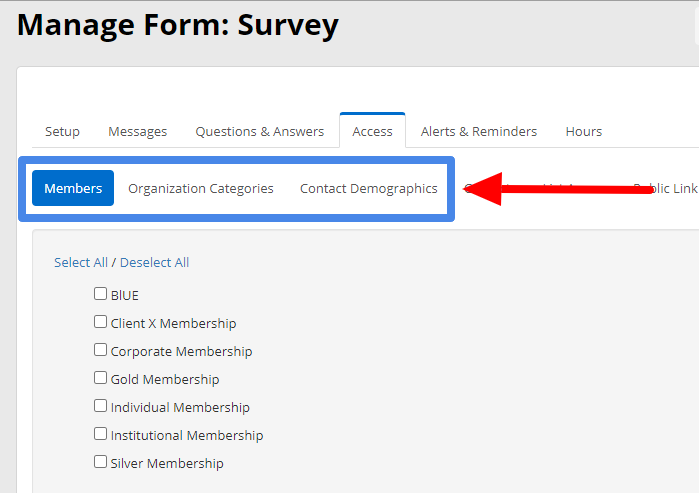Check the BlUE membership checkbox
The image size is (699, 493).
[100, 294]
